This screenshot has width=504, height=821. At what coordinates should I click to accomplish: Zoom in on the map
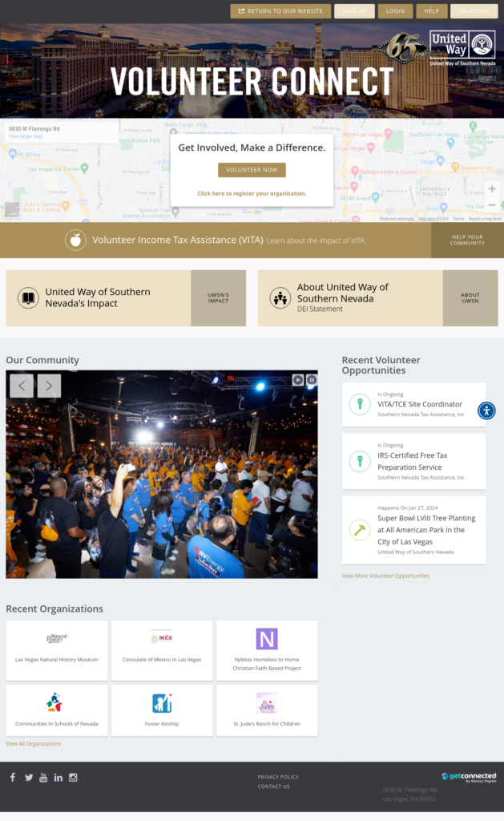[x=492, y=189]
